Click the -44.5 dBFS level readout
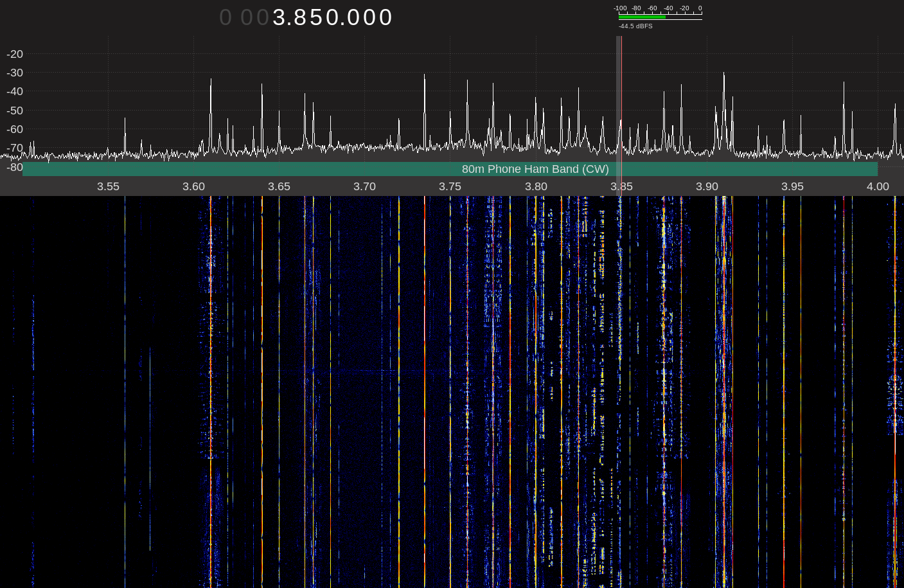 point(635,26)
